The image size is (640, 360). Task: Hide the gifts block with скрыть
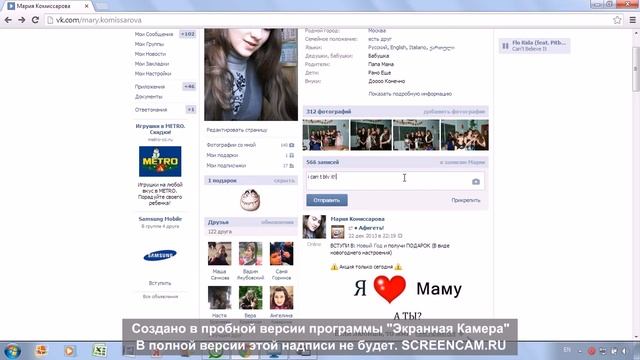coord(284,180)
